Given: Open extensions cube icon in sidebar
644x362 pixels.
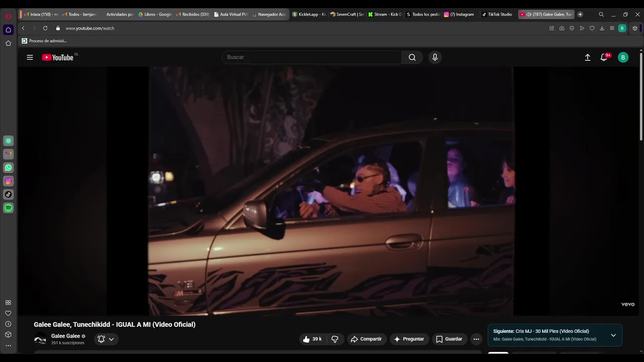Looking at the screenshot, I should tap(8, 334).
